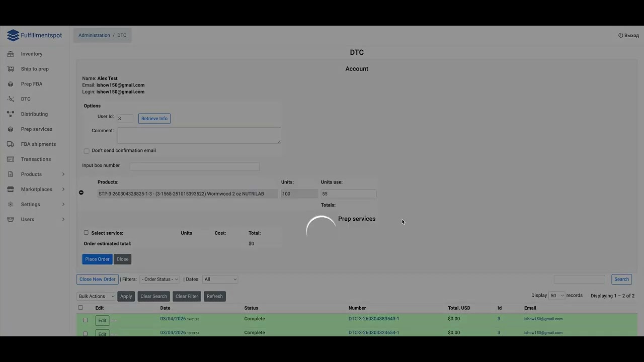
Task: Click the Fulfillmentspot logo icon
Action: pos(13,35)
